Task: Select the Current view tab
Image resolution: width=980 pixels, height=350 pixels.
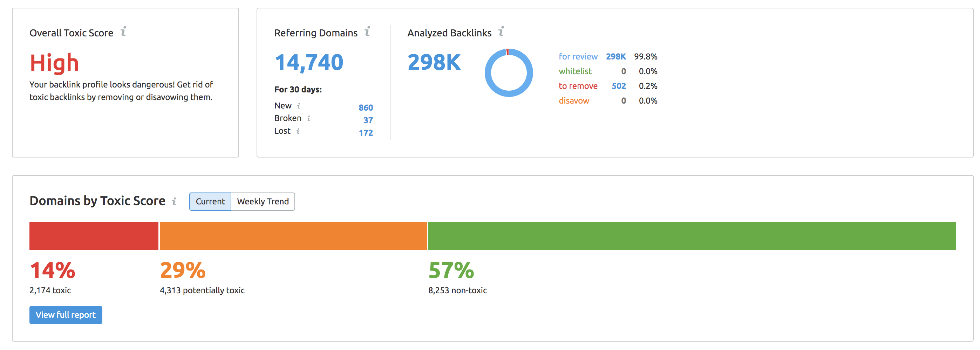Action: click(x=210, y=201)
